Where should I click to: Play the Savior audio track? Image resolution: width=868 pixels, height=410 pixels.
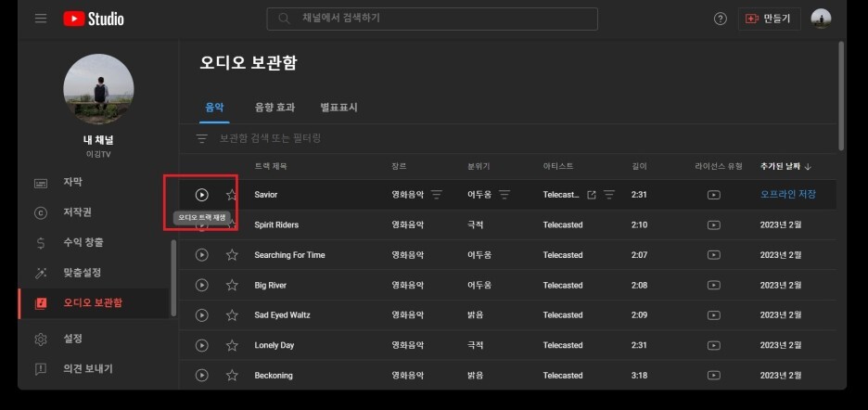point(202,195)
